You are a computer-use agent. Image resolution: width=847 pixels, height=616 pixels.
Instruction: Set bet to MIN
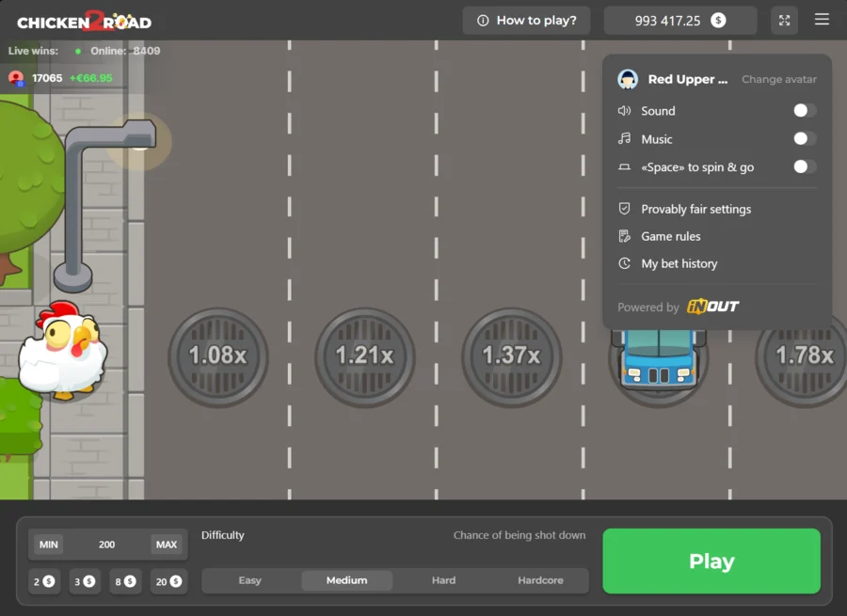[49, 545]
